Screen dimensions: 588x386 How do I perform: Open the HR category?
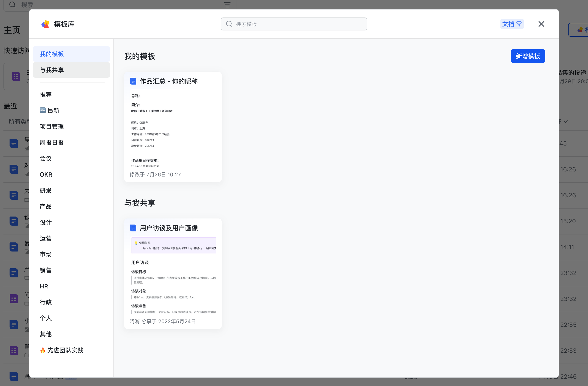[71, 286]
